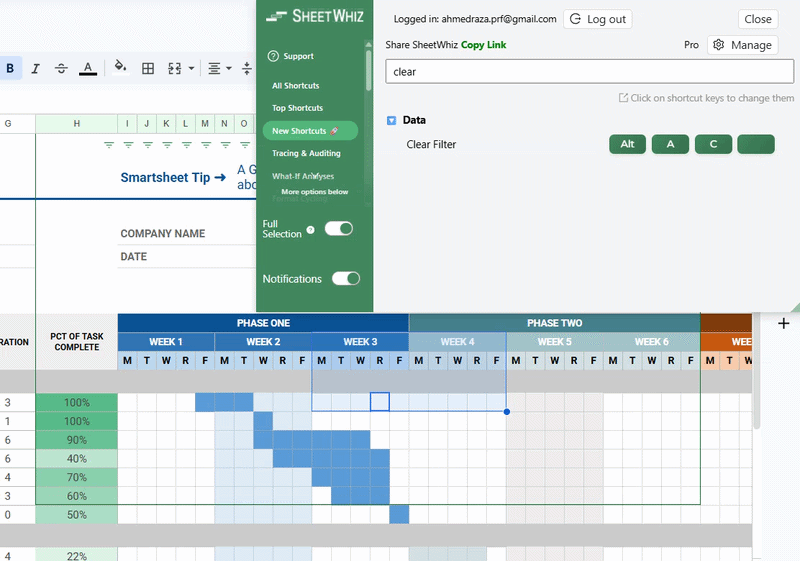
Task: Click the plus icon at sheet's right edge
Action: tap(784, 323)
